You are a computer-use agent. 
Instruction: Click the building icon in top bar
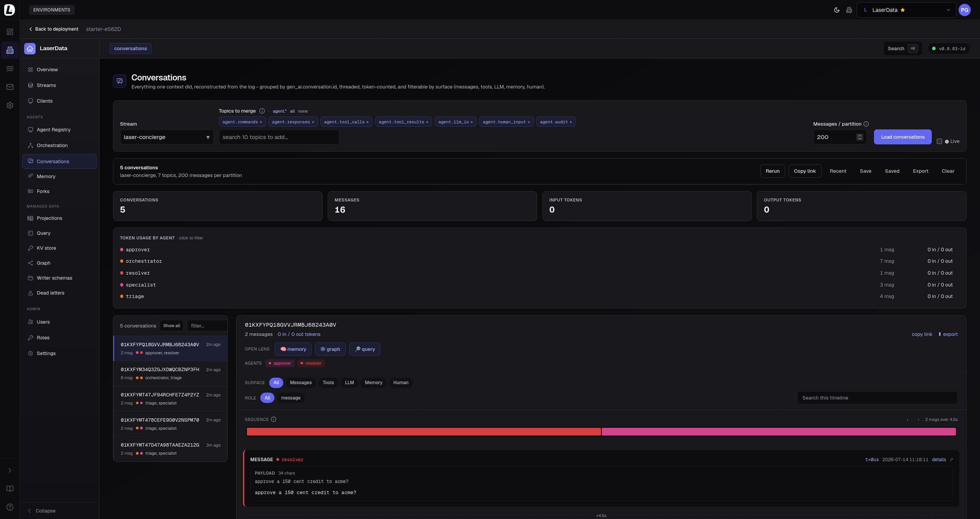(x=849, y=10)
